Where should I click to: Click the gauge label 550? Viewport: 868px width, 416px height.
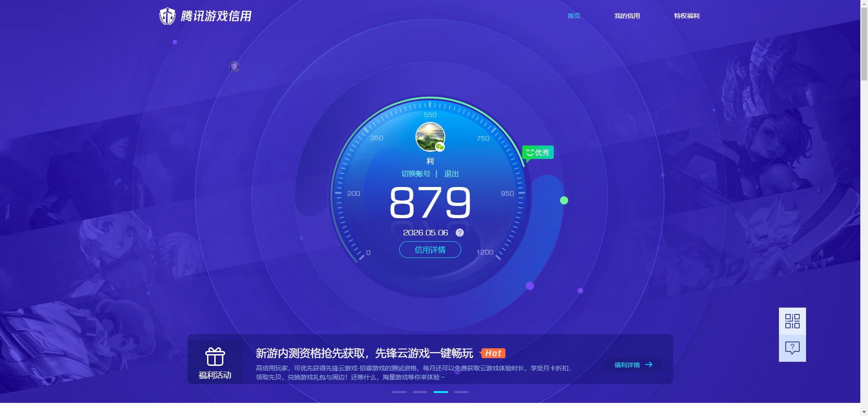pyautogui.click(x=430, y=115)
